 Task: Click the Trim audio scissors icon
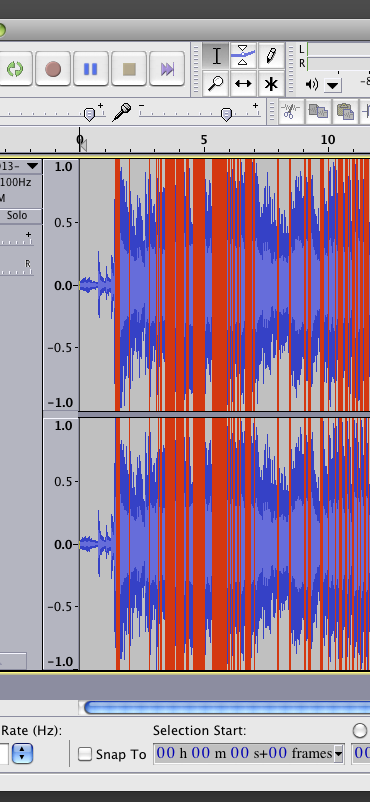coord(291,112)
